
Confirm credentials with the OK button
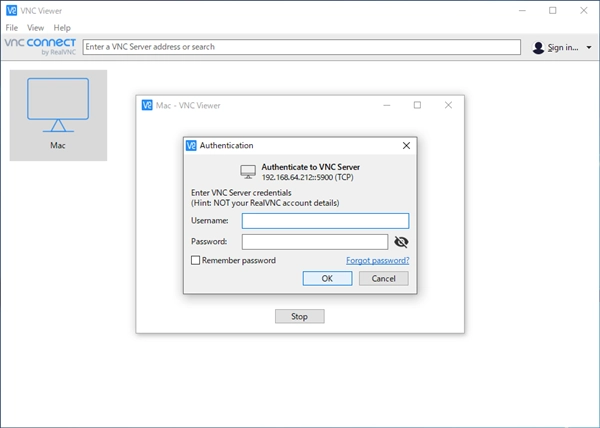(328, 278)
